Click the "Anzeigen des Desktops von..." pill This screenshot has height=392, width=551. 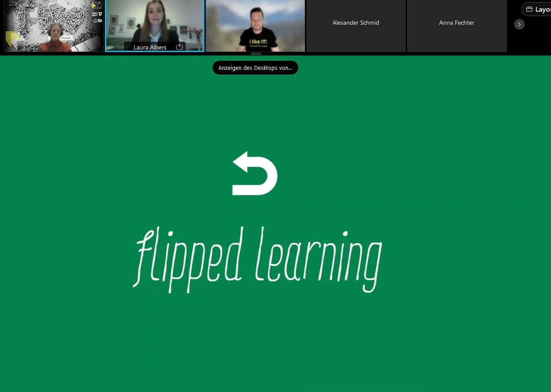click(255, 68)
